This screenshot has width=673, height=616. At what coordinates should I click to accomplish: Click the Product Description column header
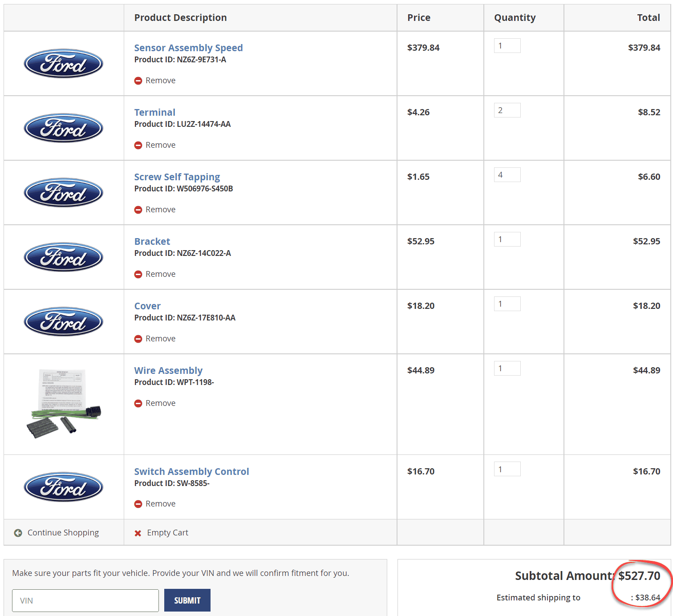(x=181, y=18)
